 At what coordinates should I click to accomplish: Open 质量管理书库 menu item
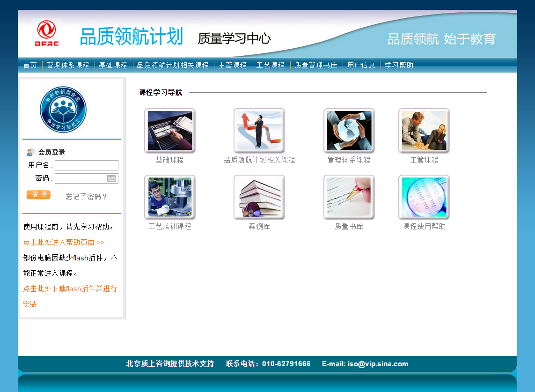(x=316, y=66)
